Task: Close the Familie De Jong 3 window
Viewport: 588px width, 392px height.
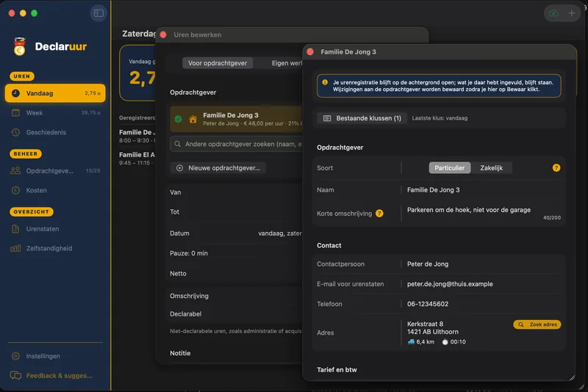Action: click(x=310, y=51)
